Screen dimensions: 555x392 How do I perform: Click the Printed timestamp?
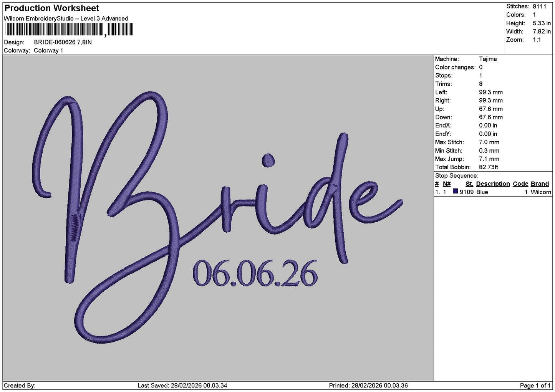click(x=368, y=385)
